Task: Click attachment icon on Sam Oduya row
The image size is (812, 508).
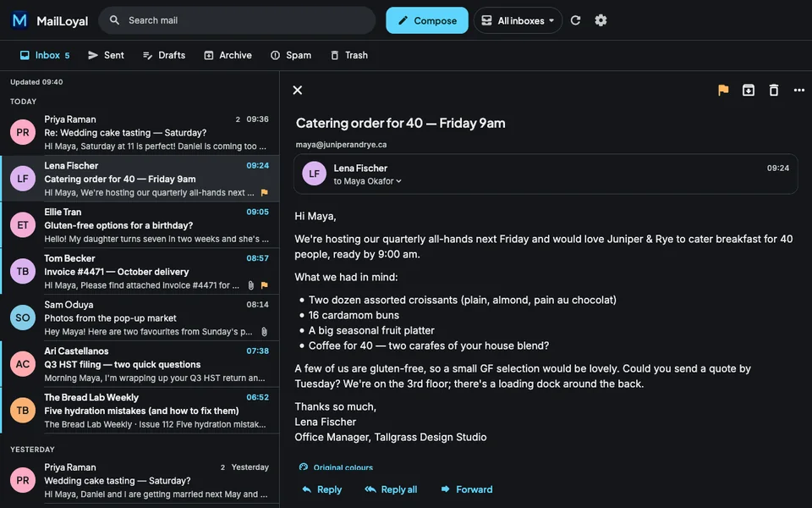Action: 264,332
